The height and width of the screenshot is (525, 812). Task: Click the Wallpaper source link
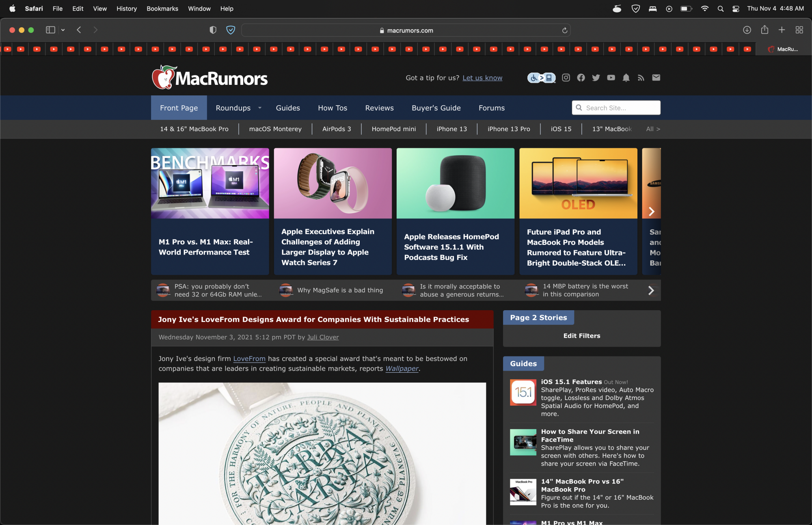click(x=402, y=369)
